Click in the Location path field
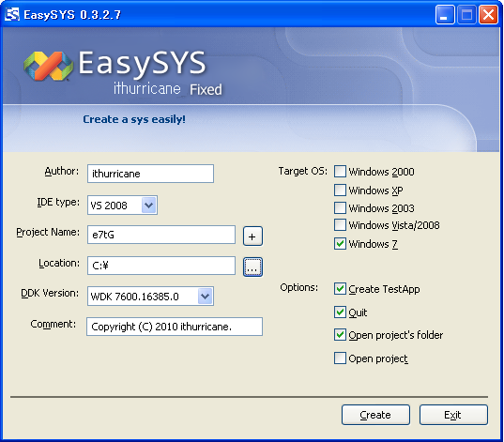This screenshot has width=504, height=442. pos(161,266)
